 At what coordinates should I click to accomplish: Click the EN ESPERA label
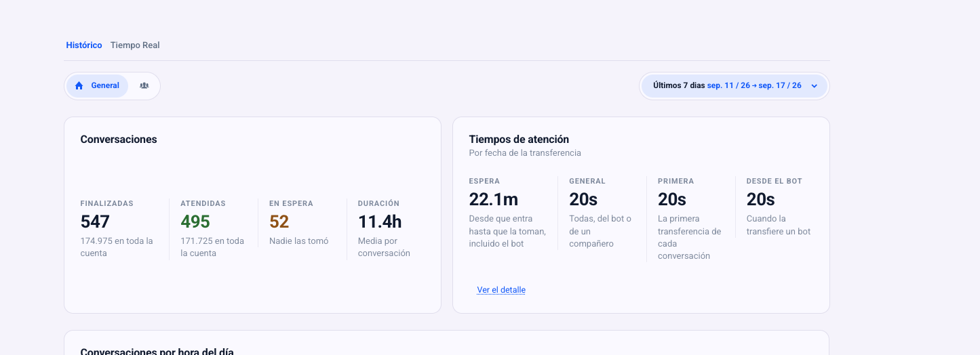(291, 203)
